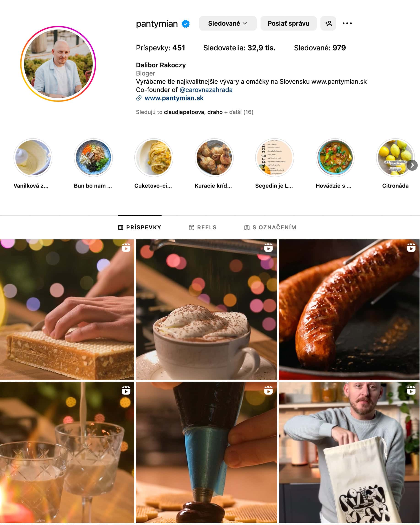Click the verified badge next to pantymian
This screenshot has height=525, width=420.
coord(186,24)
